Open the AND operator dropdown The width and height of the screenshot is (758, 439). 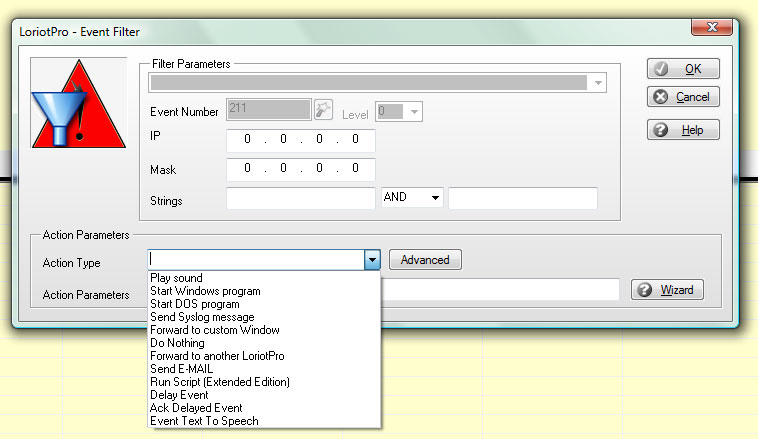click(x=435, y=197)
